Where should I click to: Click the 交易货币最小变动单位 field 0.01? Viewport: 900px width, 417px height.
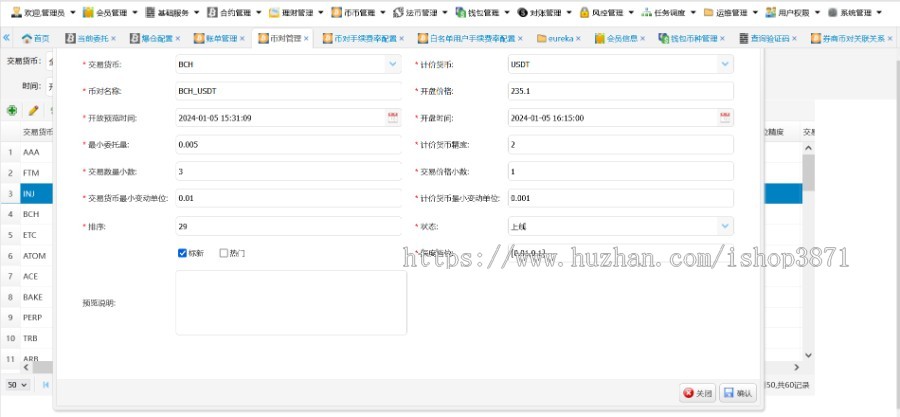(x=289, y=198)
